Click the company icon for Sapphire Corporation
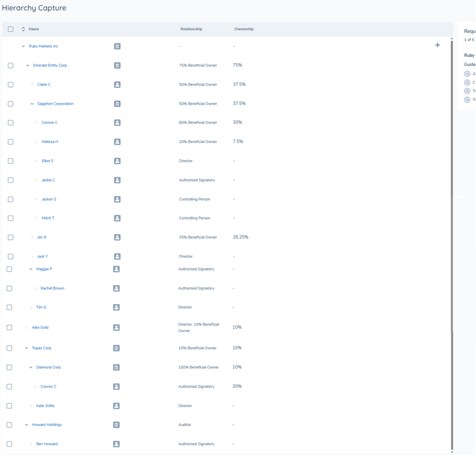 tap(117, 104)
